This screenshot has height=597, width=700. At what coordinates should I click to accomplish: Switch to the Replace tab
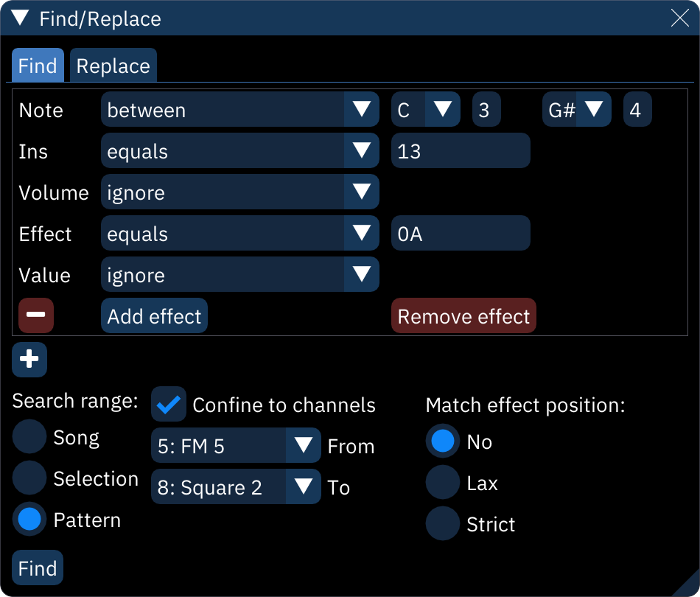click(x=113, y=65)
